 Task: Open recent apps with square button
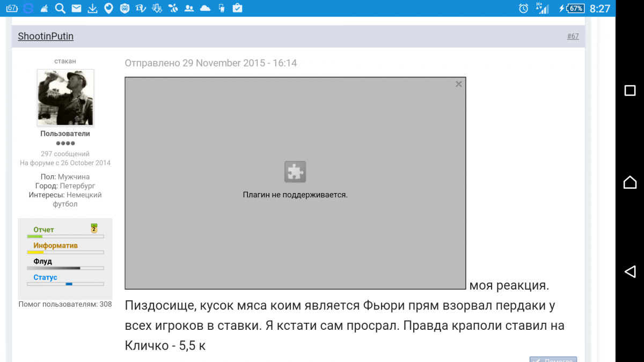tap(630, 90)
